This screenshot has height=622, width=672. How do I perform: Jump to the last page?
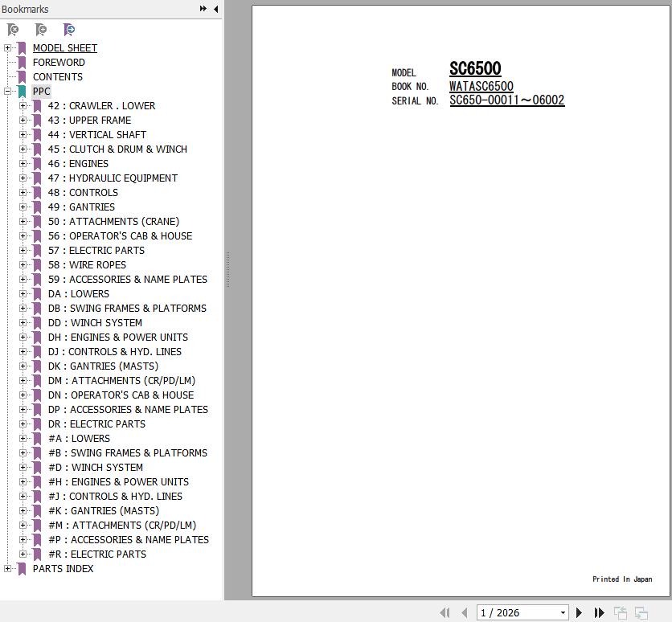[599, 612]
